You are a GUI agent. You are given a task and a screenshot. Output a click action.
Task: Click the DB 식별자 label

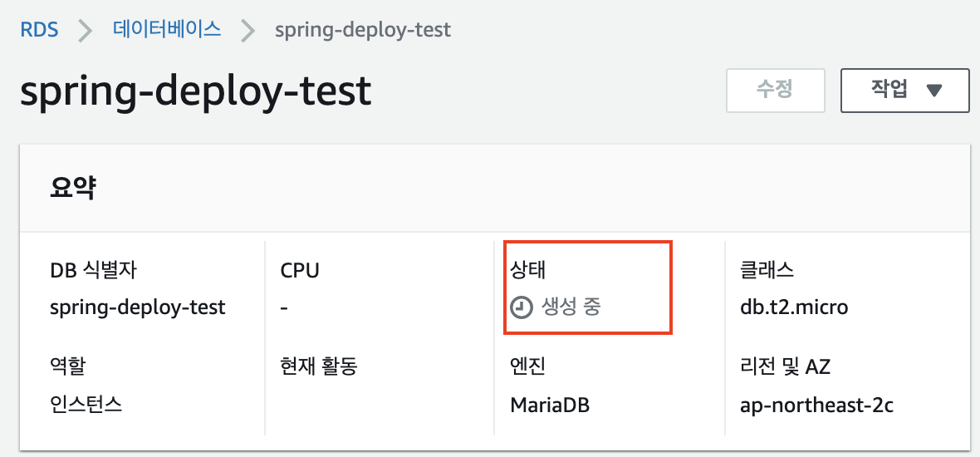[x=92, y=271]
